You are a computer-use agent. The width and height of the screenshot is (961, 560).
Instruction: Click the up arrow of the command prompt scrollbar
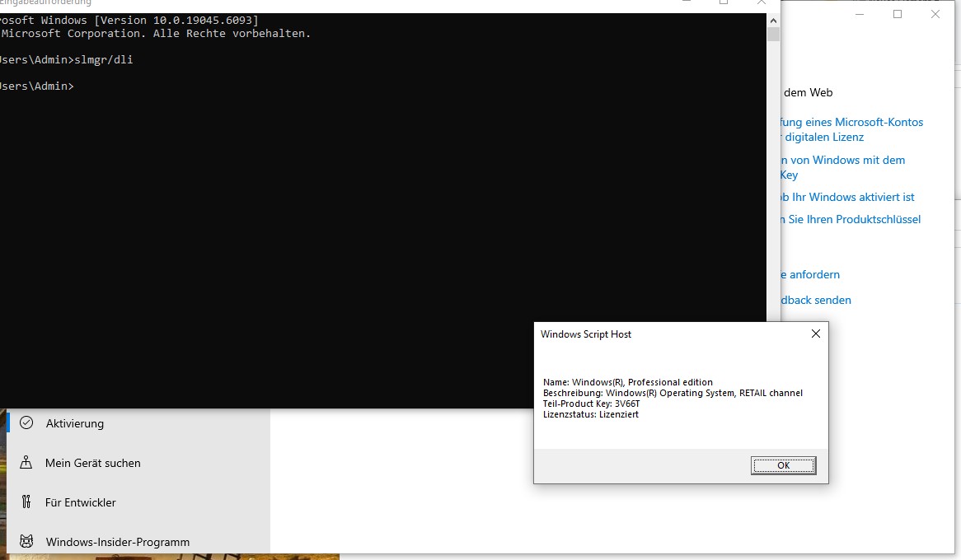coord(773,21)
